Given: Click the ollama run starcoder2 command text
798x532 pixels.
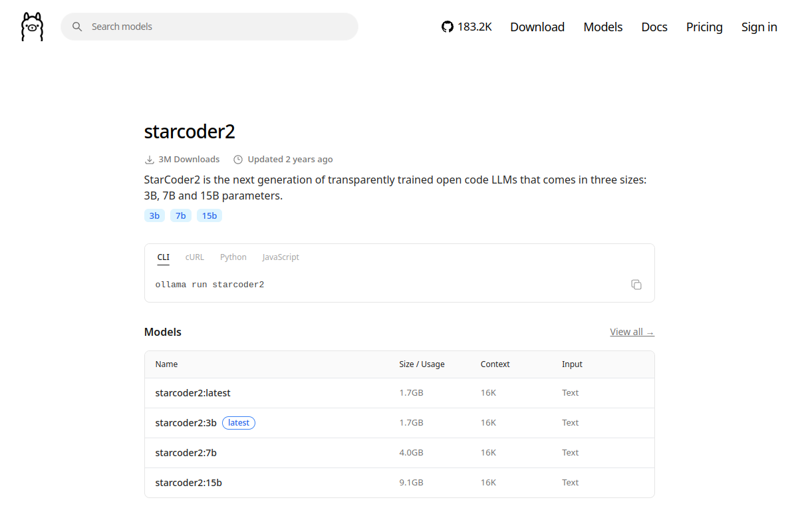Looking at the screenshot, I should click(x=210, y=285).
